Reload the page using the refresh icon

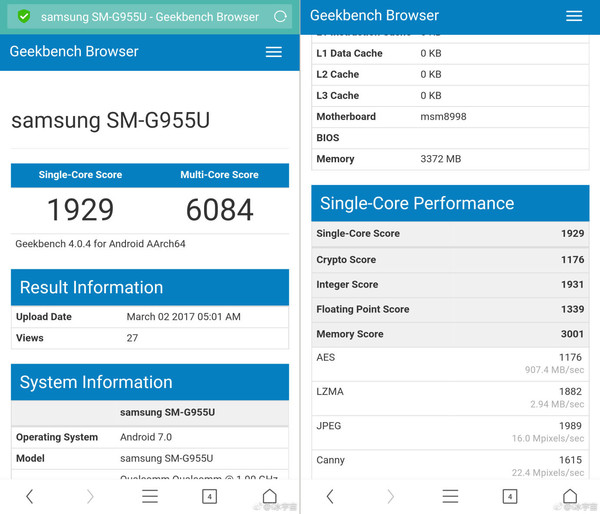pyautogui.click(x=280, y=16)
